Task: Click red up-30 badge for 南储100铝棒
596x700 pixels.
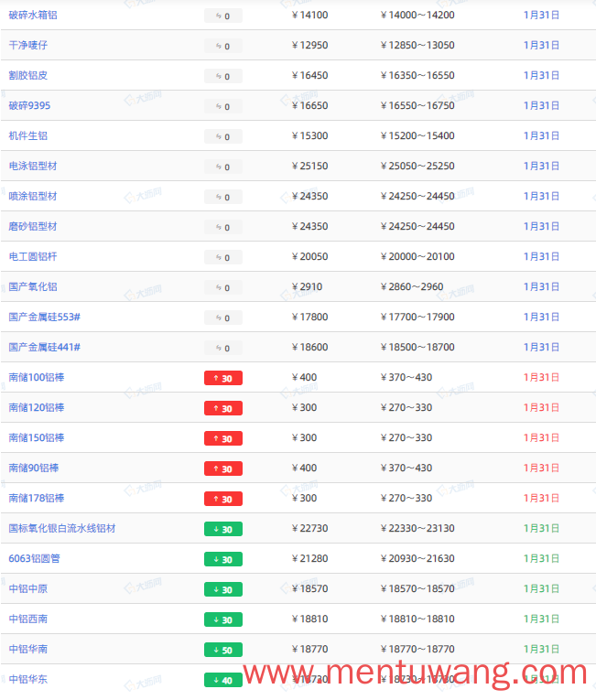Action: pos(223,378)
